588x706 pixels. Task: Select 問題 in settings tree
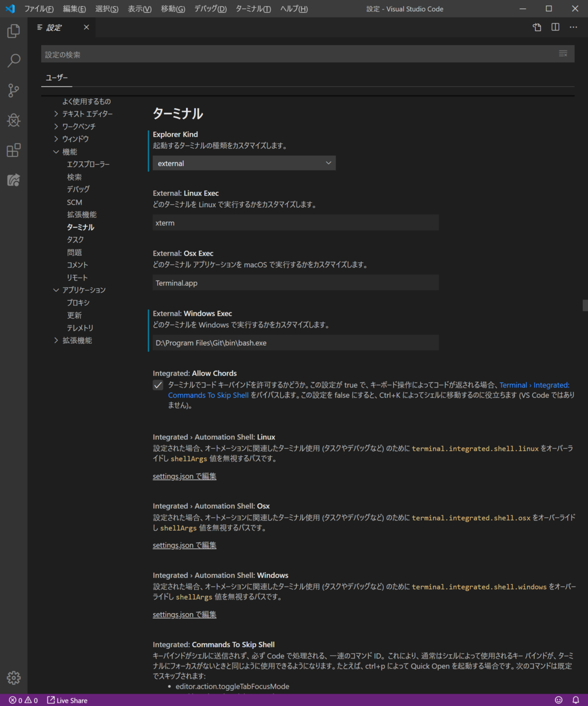(x=74, y=252)
